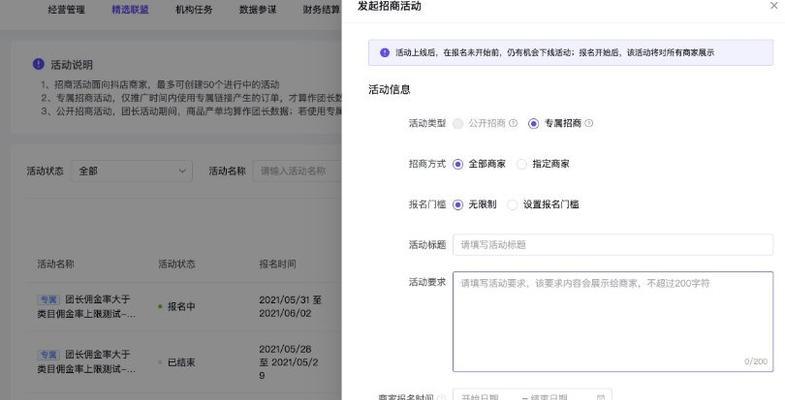Screen dimensions: 785x400
Task: Click the info icon in the blue notice banner
Action: click(x=384, y=52)
